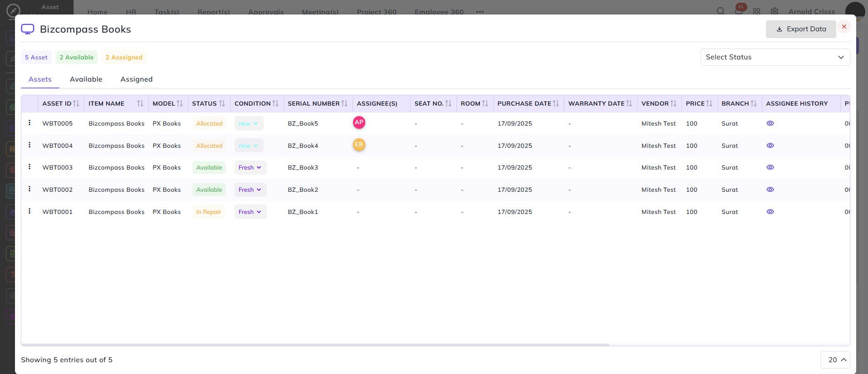Click In Repair status of WBT0001
The image size is (868, 374).
209,212
